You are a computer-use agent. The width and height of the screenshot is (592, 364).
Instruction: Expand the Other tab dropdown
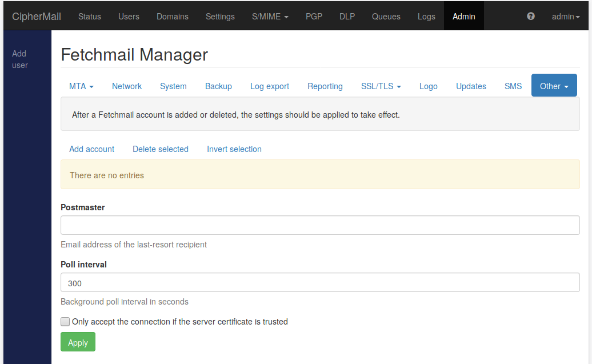point(554,85)
